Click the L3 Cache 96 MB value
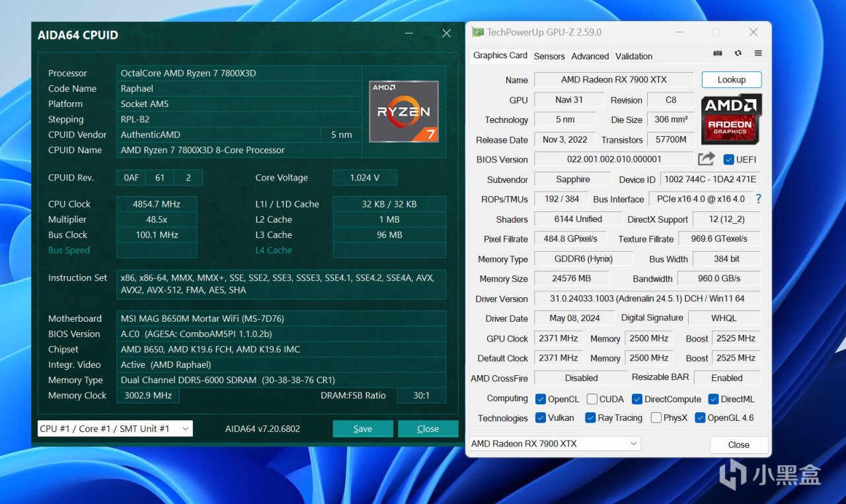The height and width of the screenshot is (504, 846). pos(389,234)
